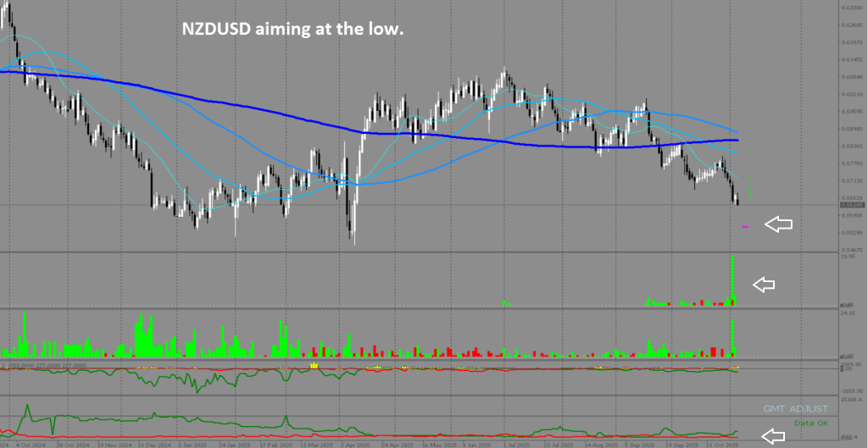Click the white arrow in the bottom indicator panel
Viewport: 868px width, 448px height.
pyautogui.click(x=772, y=436)
